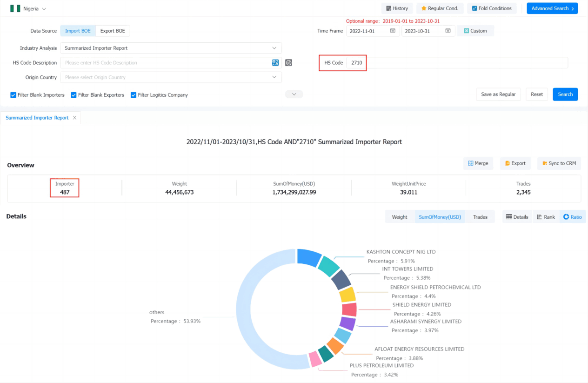This screenshot has height=383, width=588.
Task: Click the 'others' light blue donut segment
Action: (243, 309)
